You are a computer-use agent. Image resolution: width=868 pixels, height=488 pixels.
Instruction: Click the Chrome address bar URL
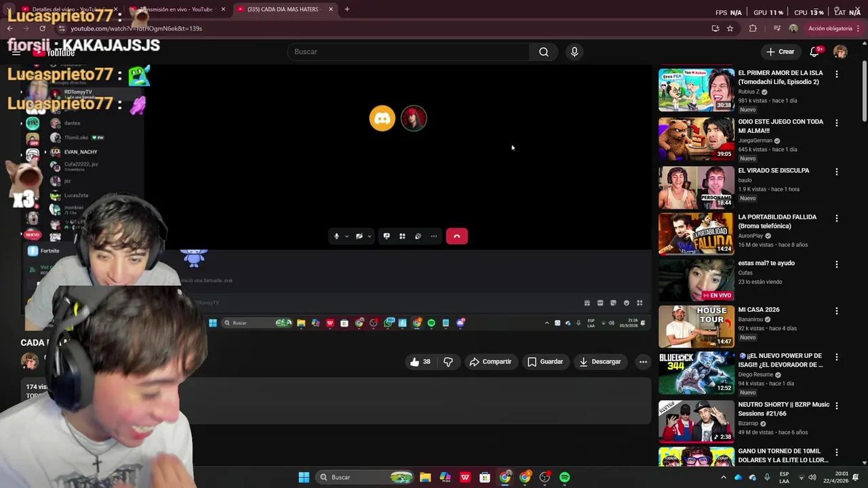136,28
